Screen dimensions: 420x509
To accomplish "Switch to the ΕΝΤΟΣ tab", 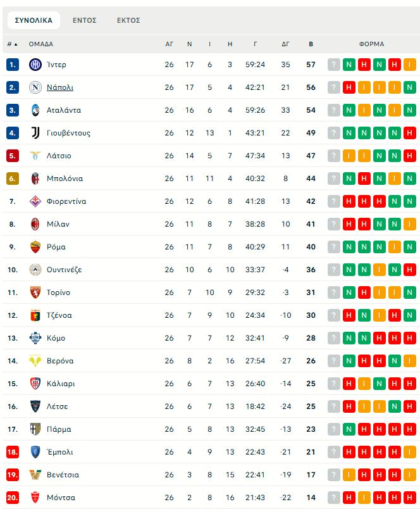I will tap(85, 20).
